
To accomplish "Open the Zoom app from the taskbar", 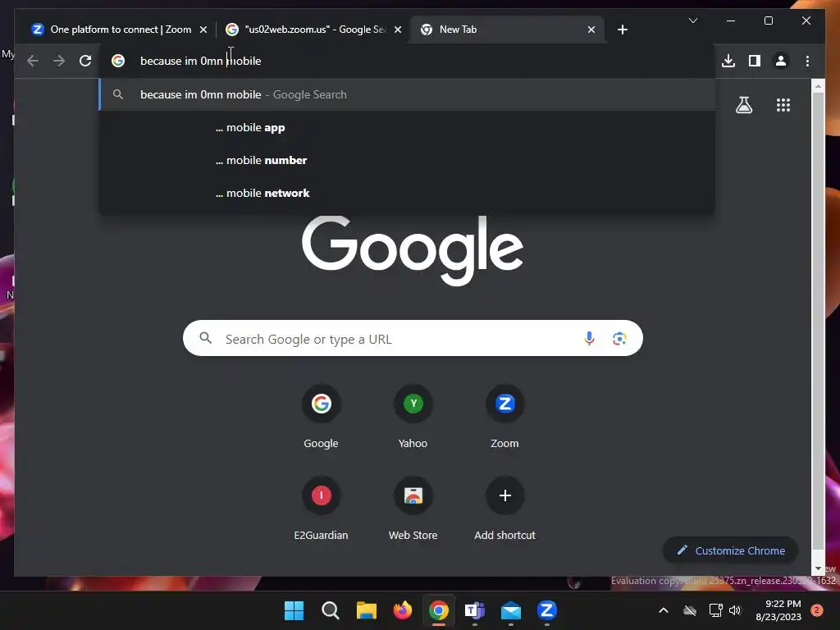I will [x=546, y=610].
